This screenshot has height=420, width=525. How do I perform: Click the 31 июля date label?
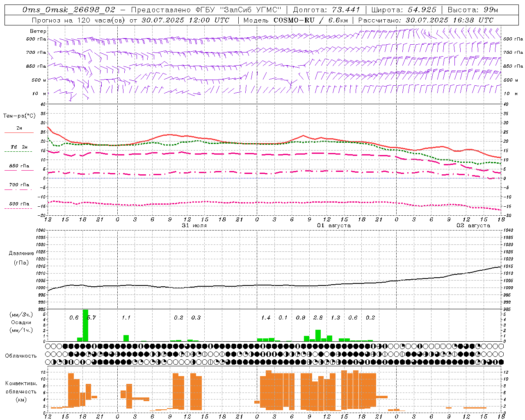(194, 226)
